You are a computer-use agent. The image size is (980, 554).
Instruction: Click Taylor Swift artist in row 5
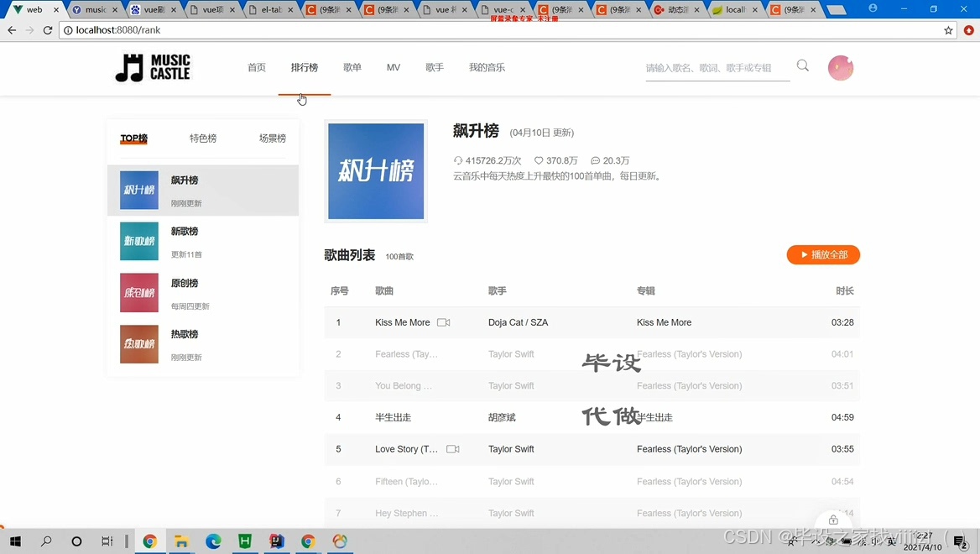(x=511, y=449)
